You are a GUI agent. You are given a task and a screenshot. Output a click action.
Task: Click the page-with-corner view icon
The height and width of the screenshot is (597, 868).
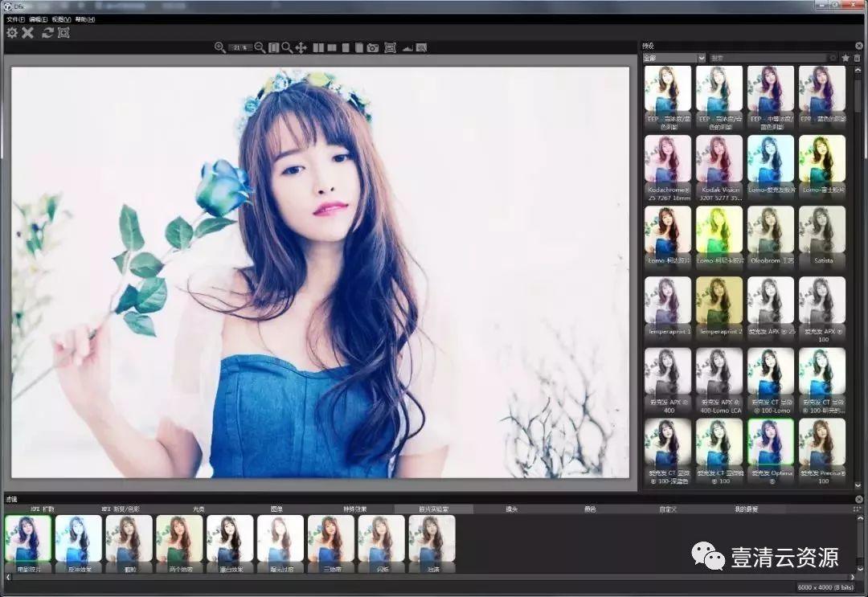pyautogui.click(x=358, y=48)
